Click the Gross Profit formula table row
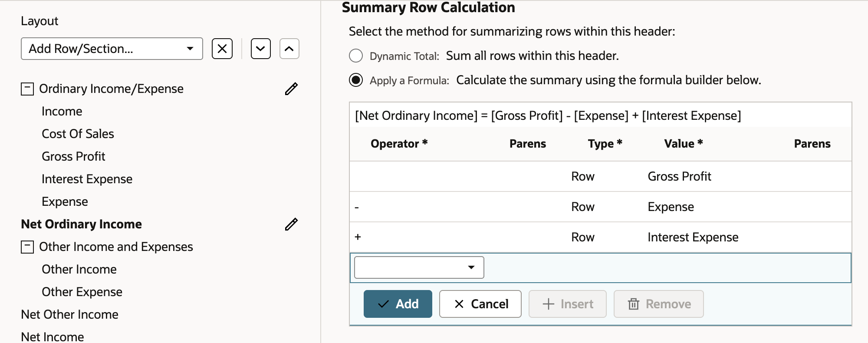Screen dimensions: 868x343 pos(601,176)
